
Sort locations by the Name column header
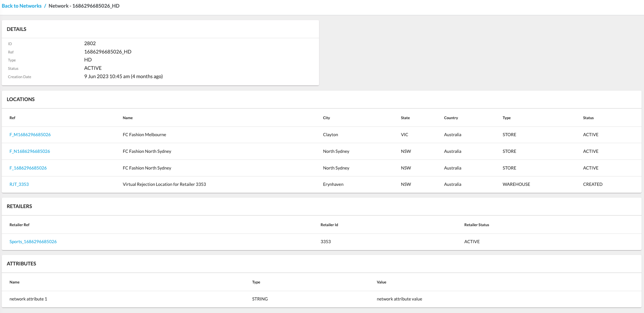tap(127, 118)
